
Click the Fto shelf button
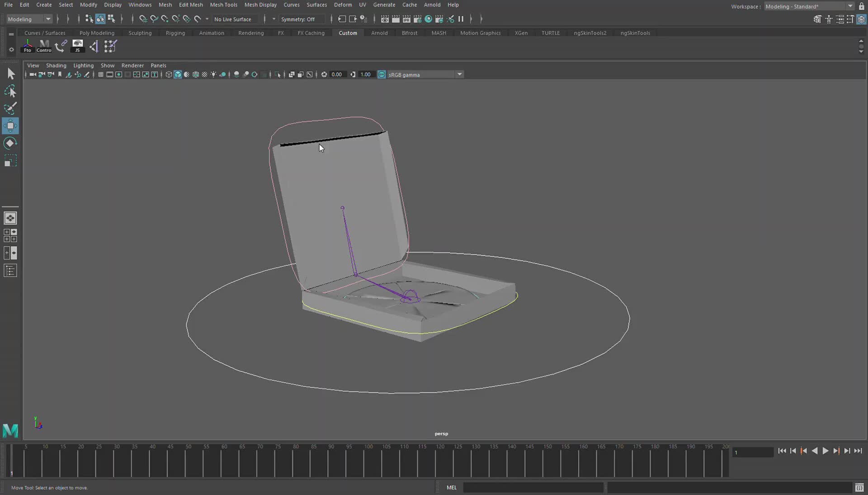[x=28, y=46]
